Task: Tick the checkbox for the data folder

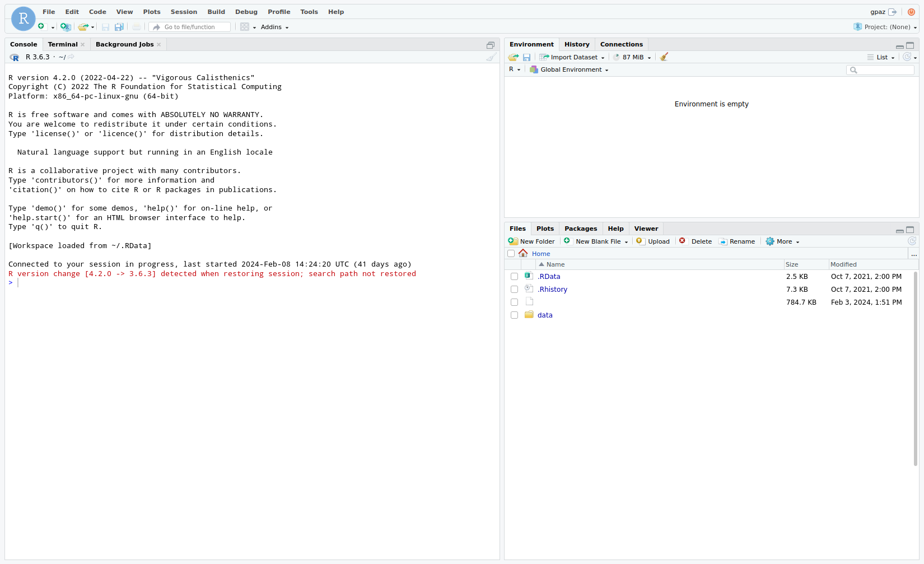Action: click(514, 315)
